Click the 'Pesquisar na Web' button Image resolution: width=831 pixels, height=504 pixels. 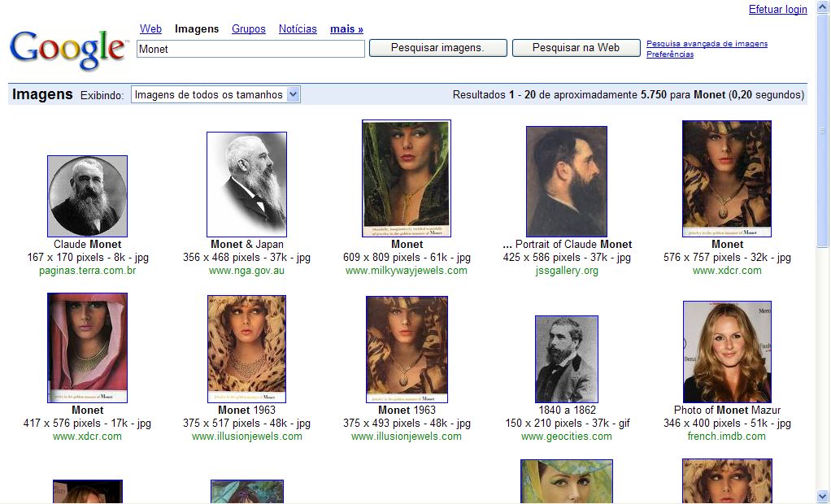point(576,48)
